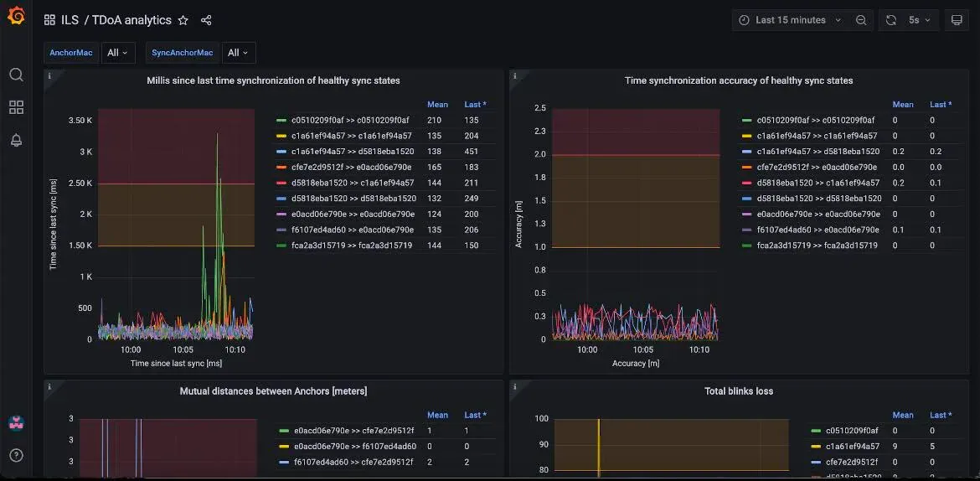
Task: Show info for Mutual distances panel
Action: (49, 387)
